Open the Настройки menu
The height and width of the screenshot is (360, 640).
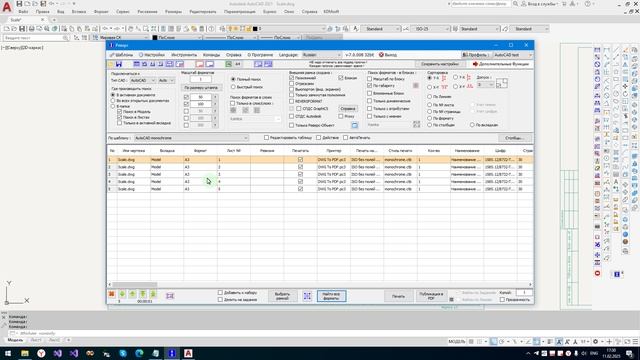point(152,55)
